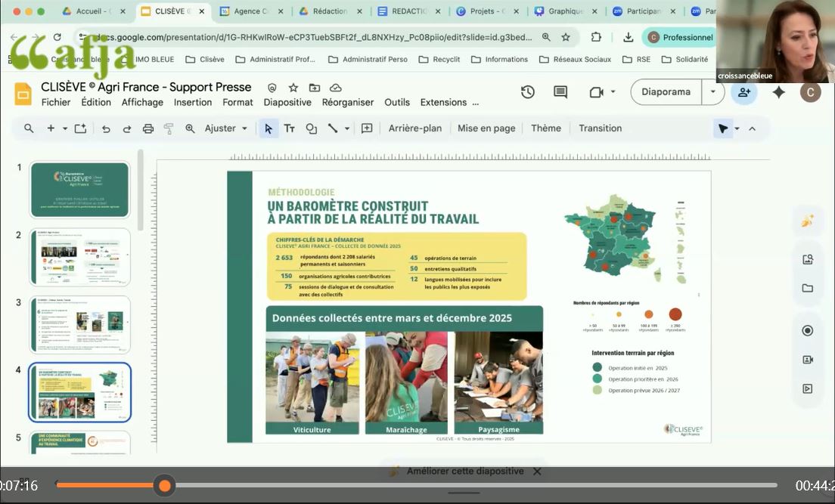Click the Arrière-plan button

tap(414, 128)
